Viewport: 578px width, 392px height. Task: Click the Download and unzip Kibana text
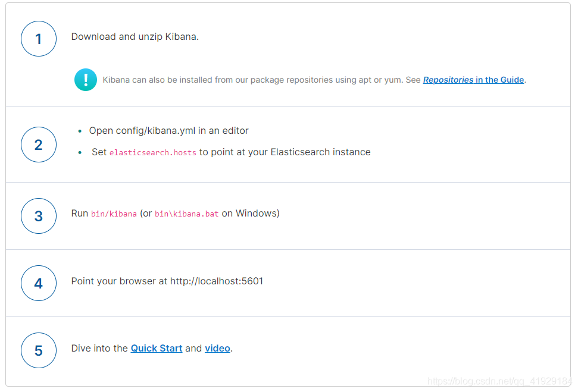tap(135, 37)
